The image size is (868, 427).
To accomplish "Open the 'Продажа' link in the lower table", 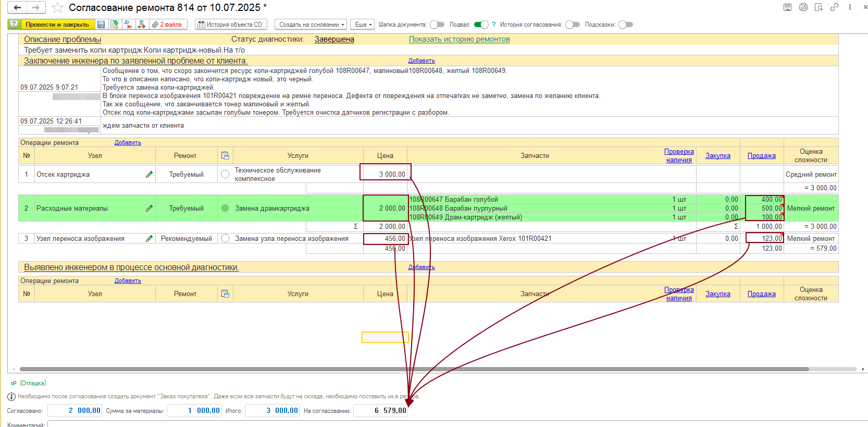I will point(762,294).
